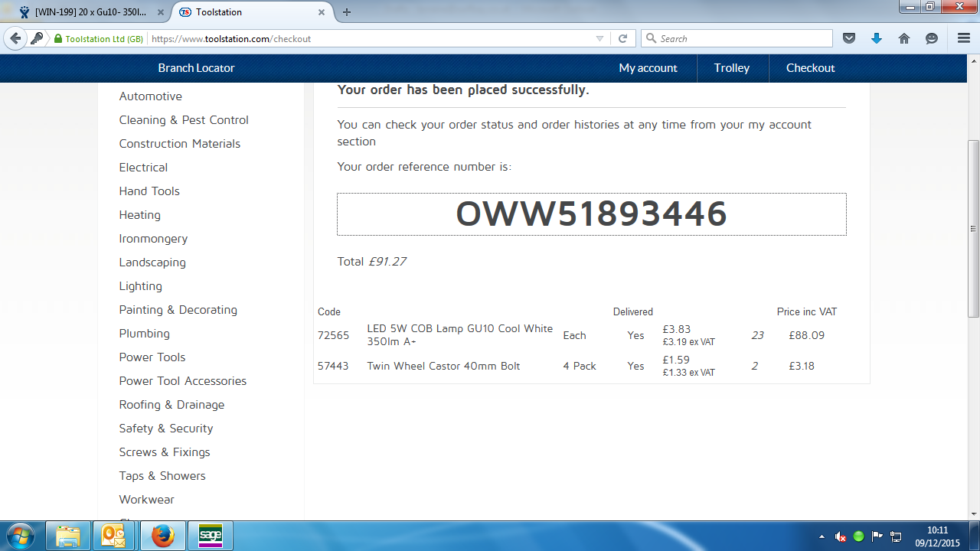Click the Total £91.27 text
This screenshot has width=980, height=551.
(372, 262)
